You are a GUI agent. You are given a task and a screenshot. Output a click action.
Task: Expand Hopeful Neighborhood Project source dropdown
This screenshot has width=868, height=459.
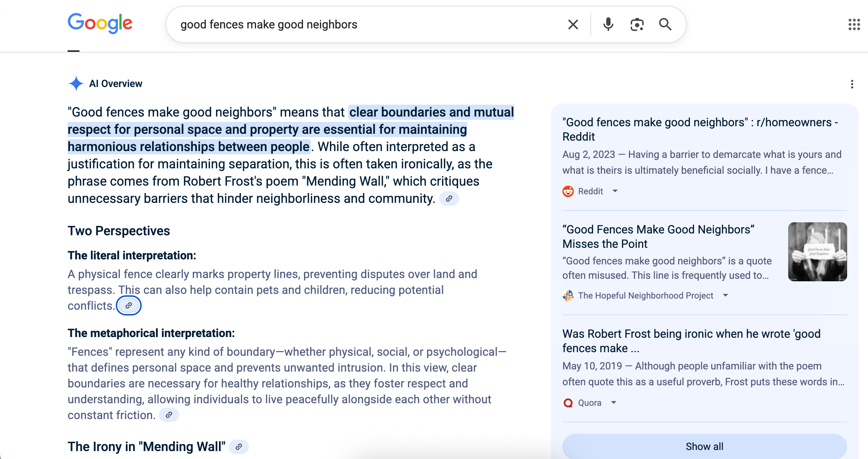[x=726, y=295]
